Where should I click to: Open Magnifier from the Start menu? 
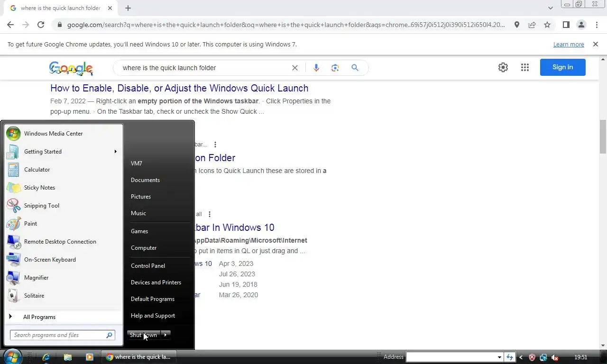pyautogui.click(x=63, y=278)
